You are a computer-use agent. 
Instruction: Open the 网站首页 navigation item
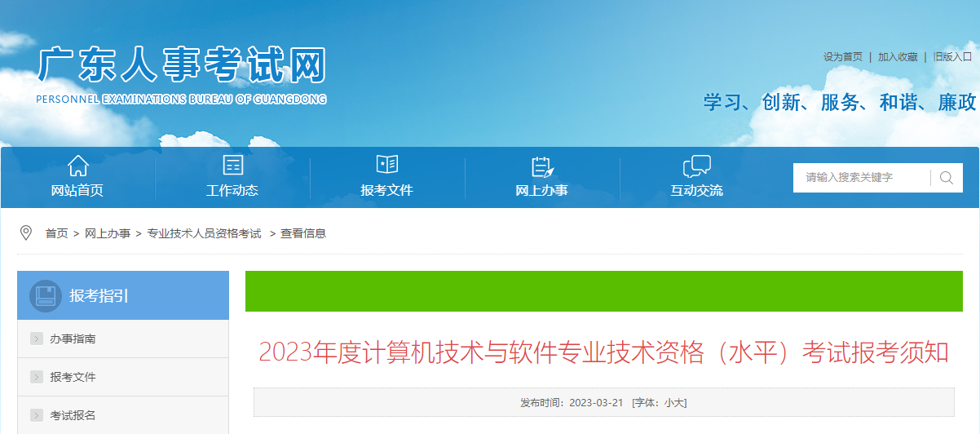[x=77, y=190]
